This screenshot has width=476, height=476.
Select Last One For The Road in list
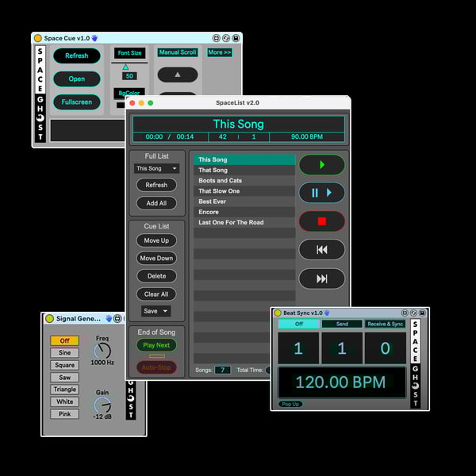244,222
